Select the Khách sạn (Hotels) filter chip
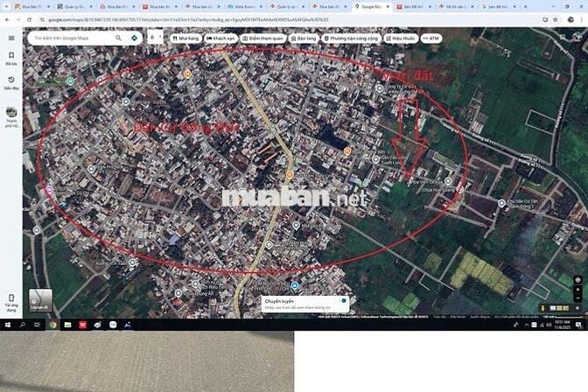Screen dimensions: 588x392 pos(221,38)
